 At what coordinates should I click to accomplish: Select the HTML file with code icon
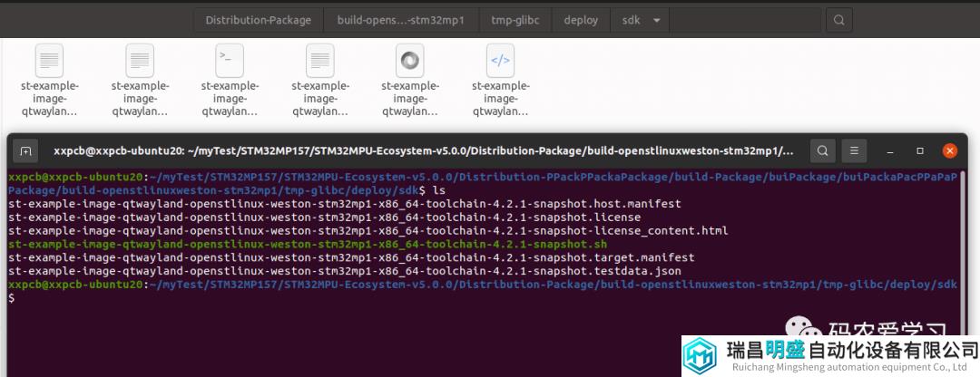tap(500, 61)
